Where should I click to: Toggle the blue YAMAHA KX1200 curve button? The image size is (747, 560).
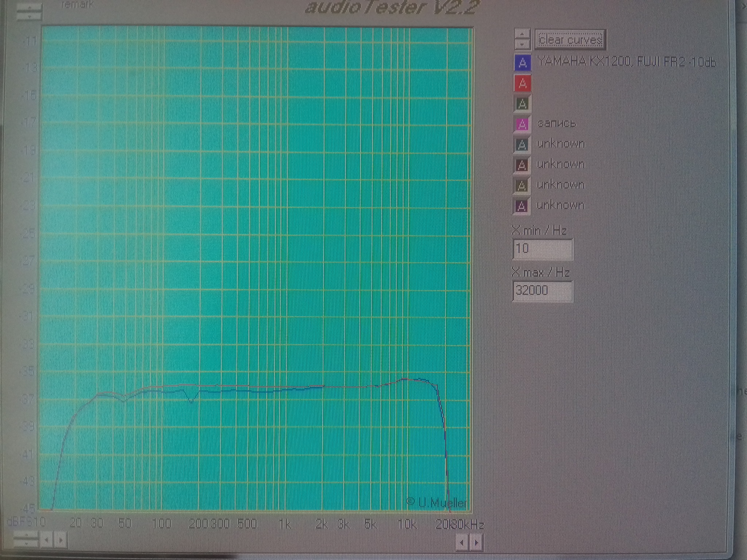pos(522,63)
